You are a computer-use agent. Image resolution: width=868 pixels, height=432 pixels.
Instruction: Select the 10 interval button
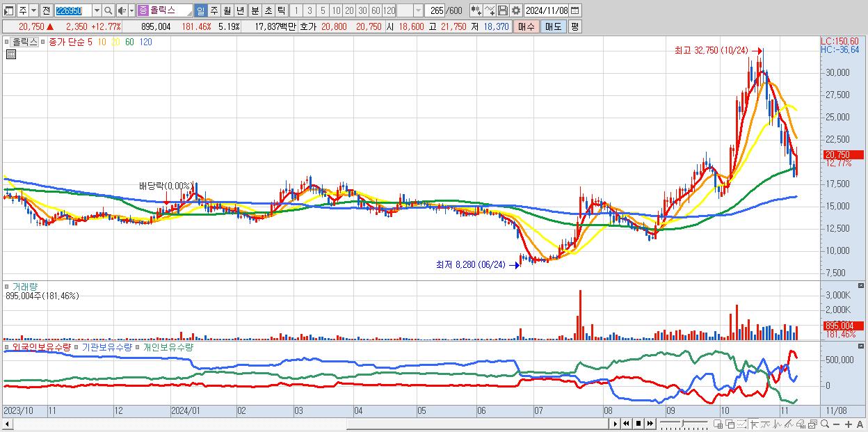[336, 10]
